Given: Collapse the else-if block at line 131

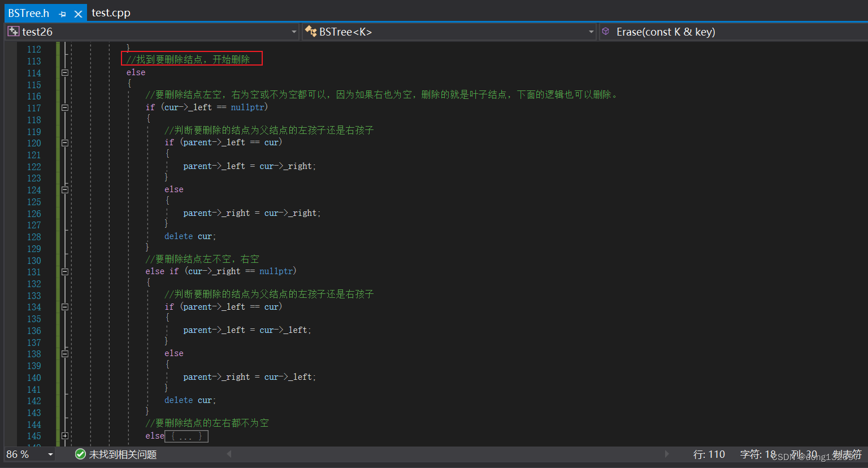Looking at the screenshot, I should coord(65,272).
